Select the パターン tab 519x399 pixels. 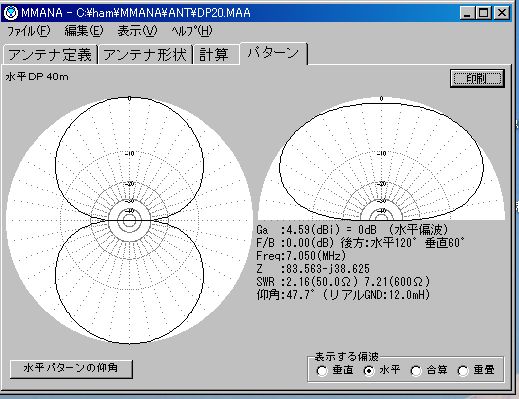click(273, 53)
